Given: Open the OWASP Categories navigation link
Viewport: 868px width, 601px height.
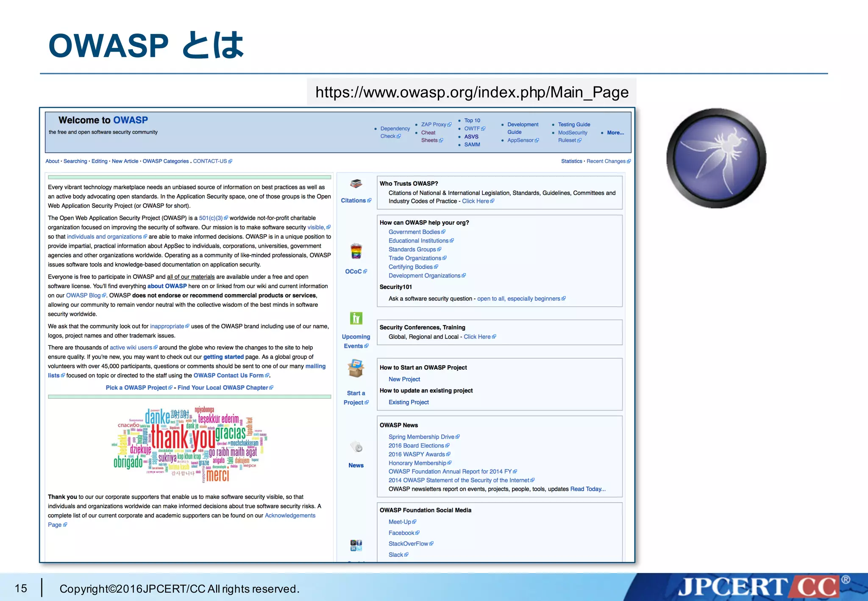Looking at the screenshot, I should coord(165,161).
